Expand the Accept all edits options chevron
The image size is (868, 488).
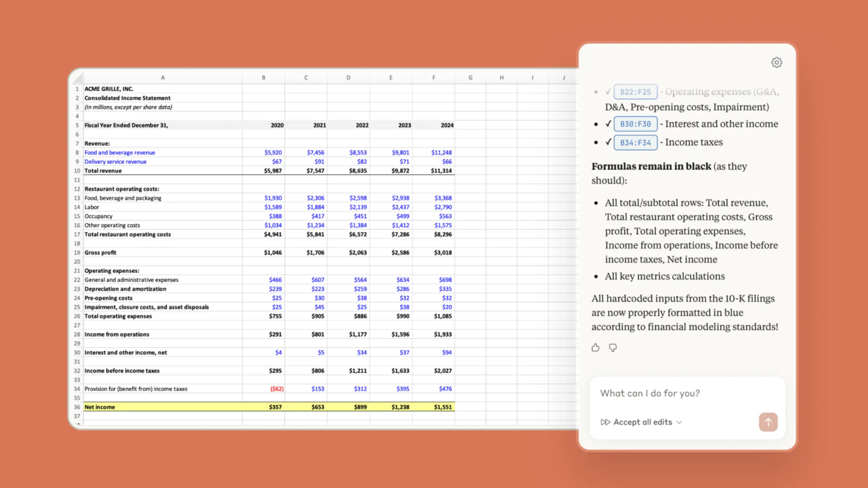[679, 422]
